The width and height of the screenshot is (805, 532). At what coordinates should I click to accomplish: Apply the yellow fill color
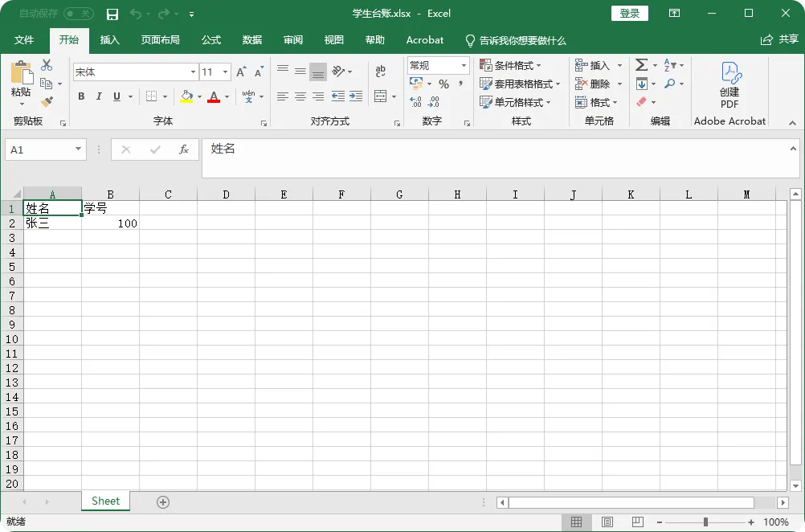pyautogui.click(x=186, y=96)
